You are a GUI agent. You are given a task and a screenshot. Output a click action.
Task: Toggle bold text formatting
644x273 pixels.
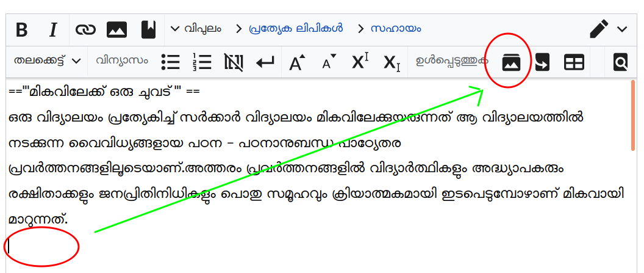tap(21, 29)
